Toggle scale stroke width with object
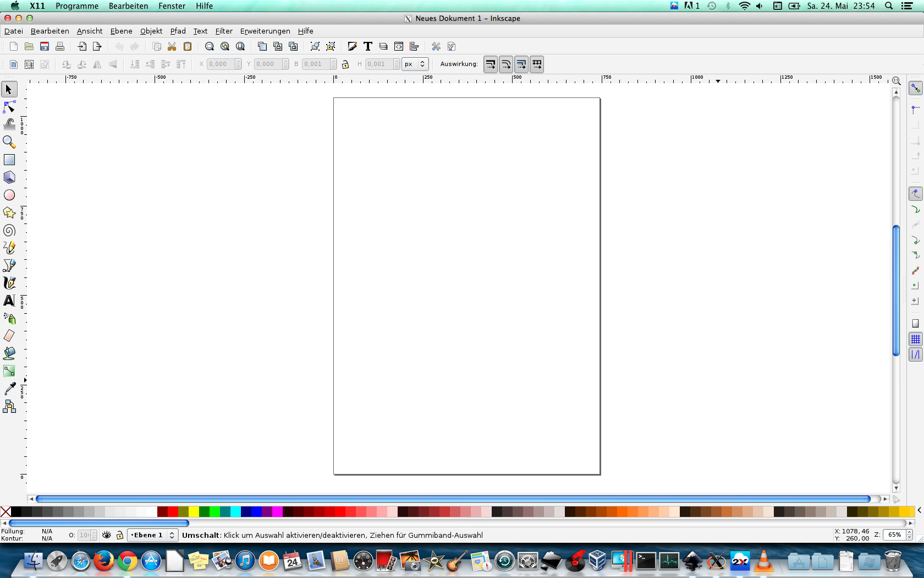The width and height of the screenshot is (924, 578). click(490, 64)
